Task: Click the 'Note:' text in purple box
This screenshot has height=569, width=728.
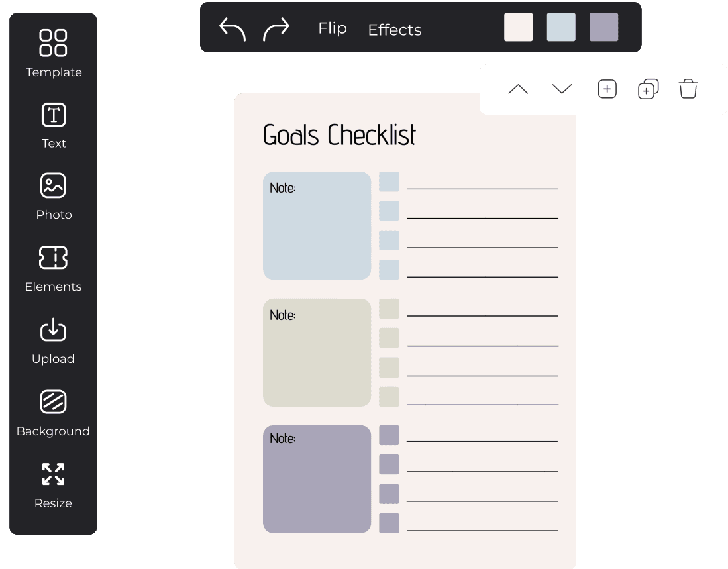Action: (282, 439)
